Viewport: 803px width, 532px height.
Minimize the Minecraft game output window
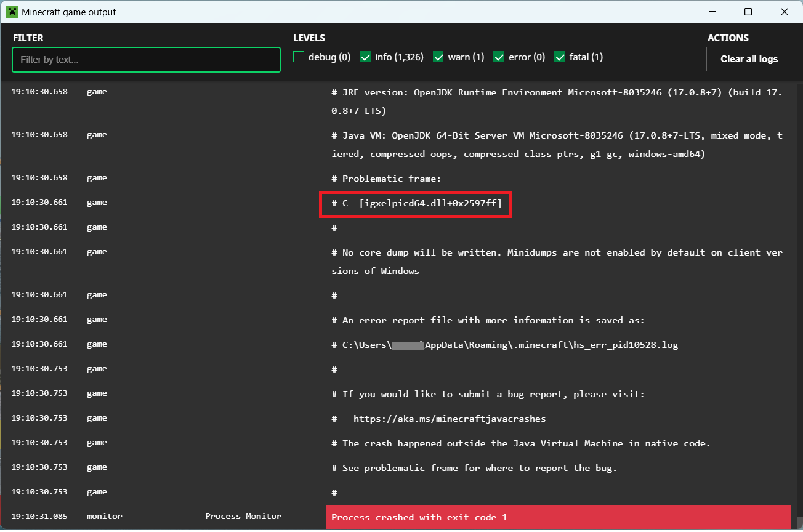[x=712, y=12]
